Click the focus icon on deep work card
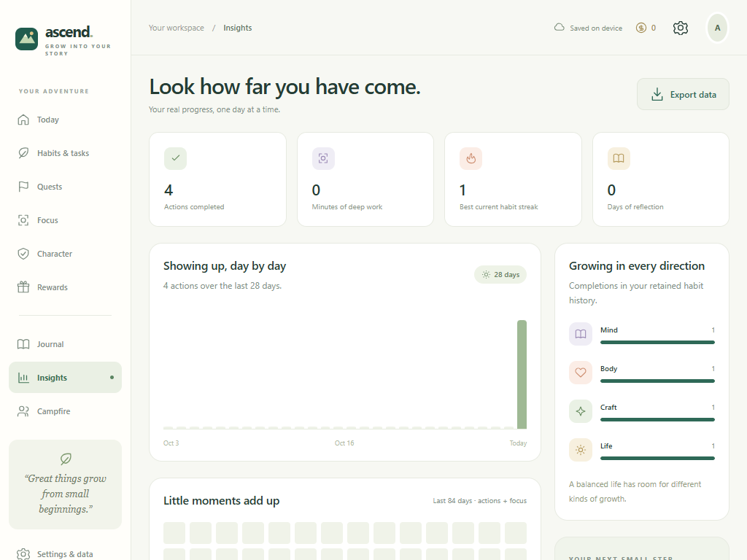 tap(323, 158)
